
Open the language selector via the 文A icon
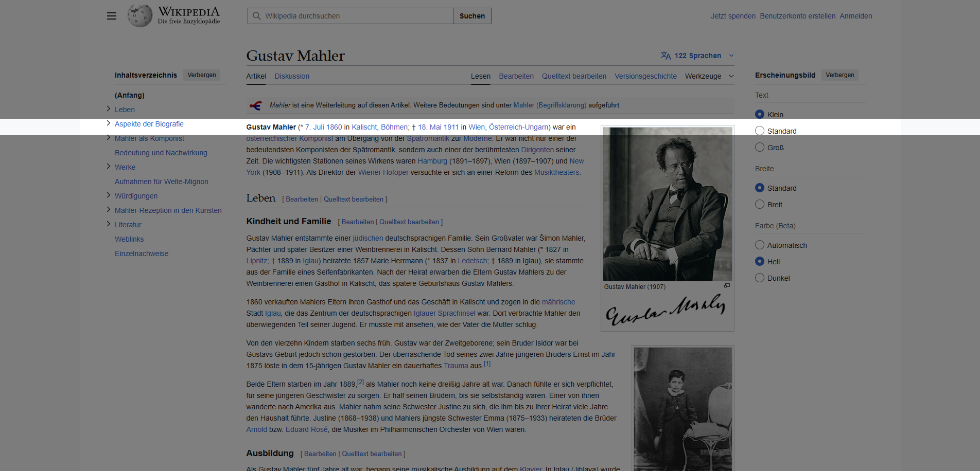coord(665,56)
